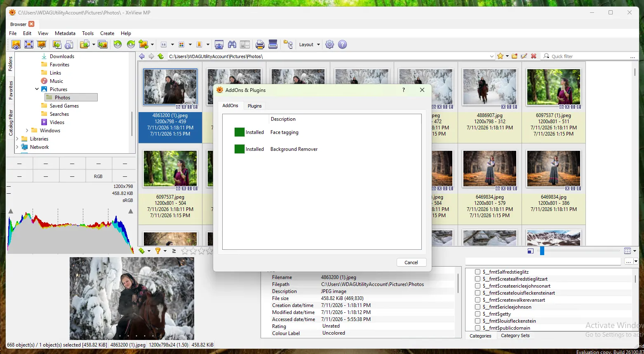Open Search with the binoculars icon

232,45
